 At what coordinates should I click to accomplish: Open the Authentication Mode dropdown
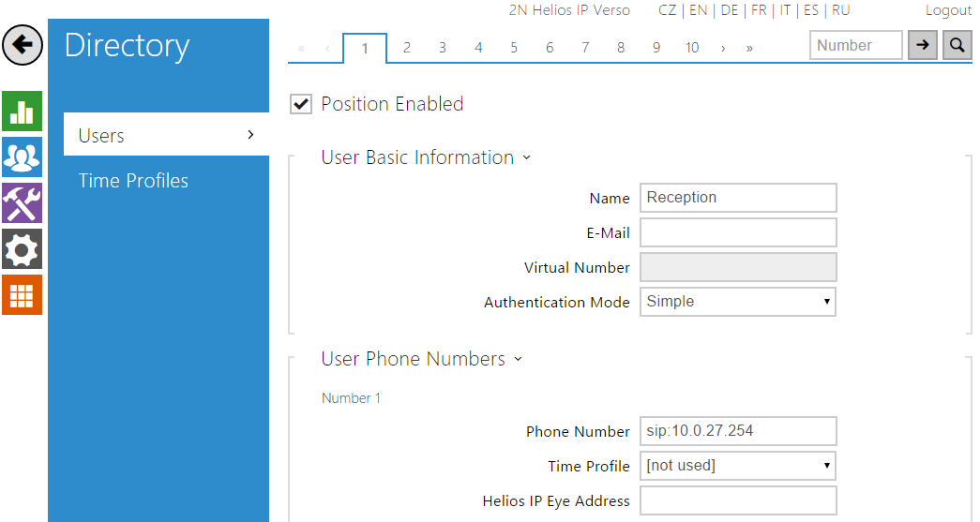737,302
